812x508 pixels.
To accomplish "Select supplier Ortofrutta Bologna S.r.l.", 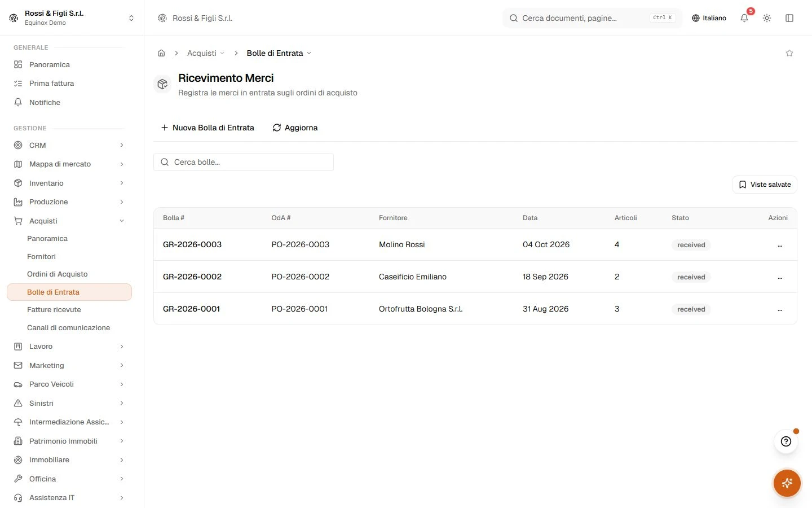I will (x=421, y=309).
